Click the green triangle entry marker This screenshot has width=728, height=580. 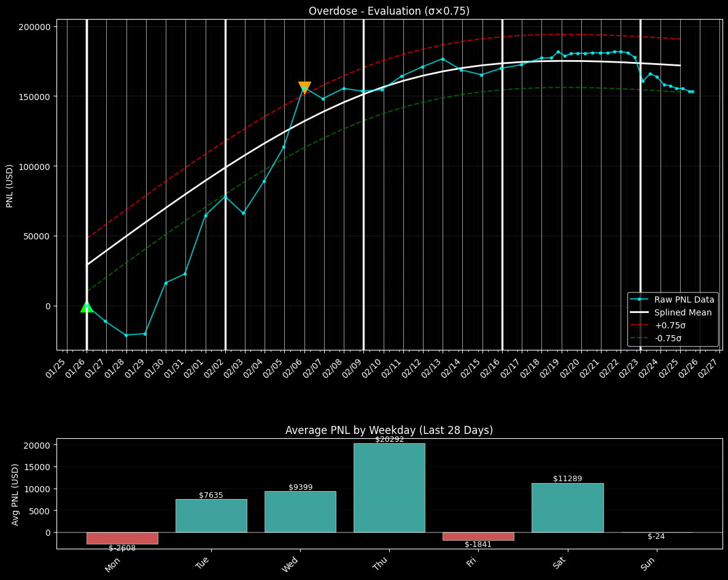[86, 307]
